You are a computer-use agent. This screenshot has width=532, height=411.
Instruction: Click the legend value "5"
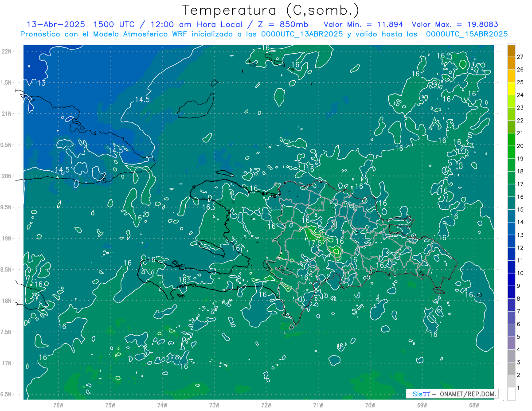tap(519, 337)
